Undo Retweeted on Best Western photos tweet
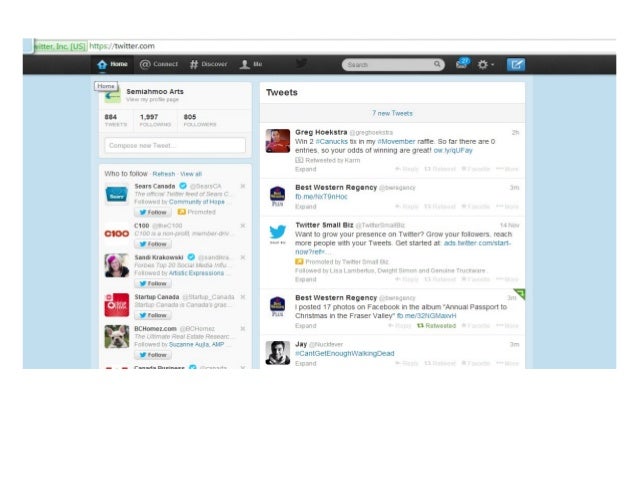The height and width of the screenshot is (479, 638). [436, 326]
